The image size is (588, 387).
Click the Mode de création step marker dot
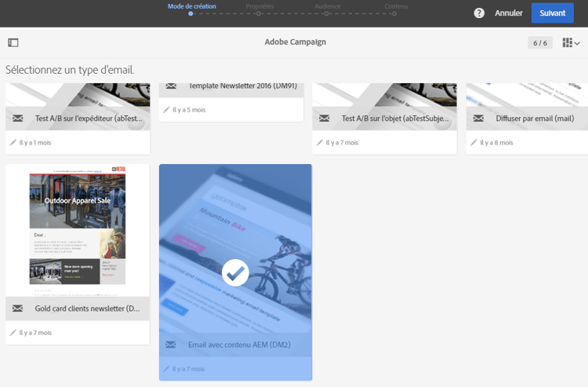[x=191, y=14]
